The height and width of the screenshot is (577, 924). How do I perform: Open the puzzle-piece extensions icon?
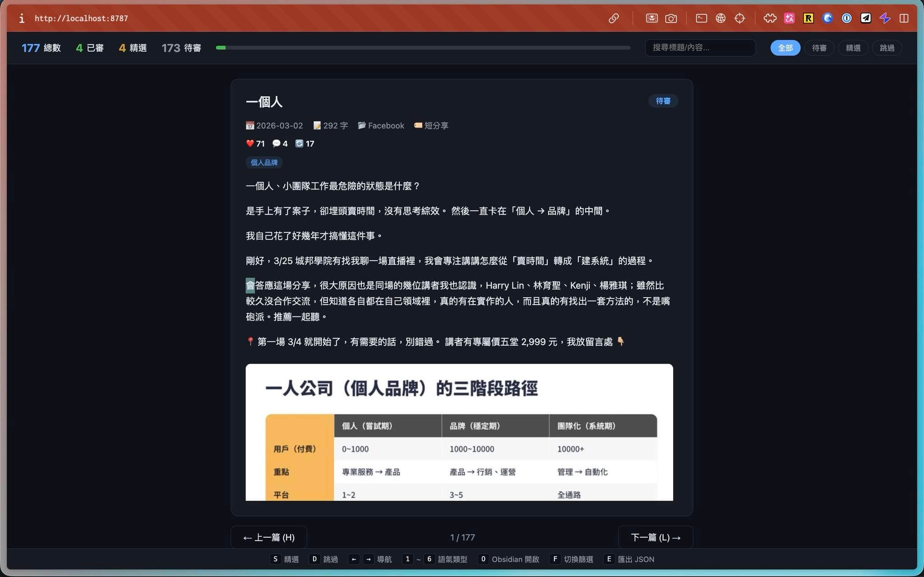770,18
